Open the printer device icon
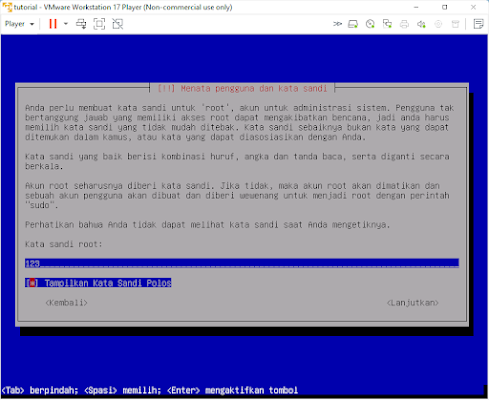The image size is (489, 400). point(404,24)
